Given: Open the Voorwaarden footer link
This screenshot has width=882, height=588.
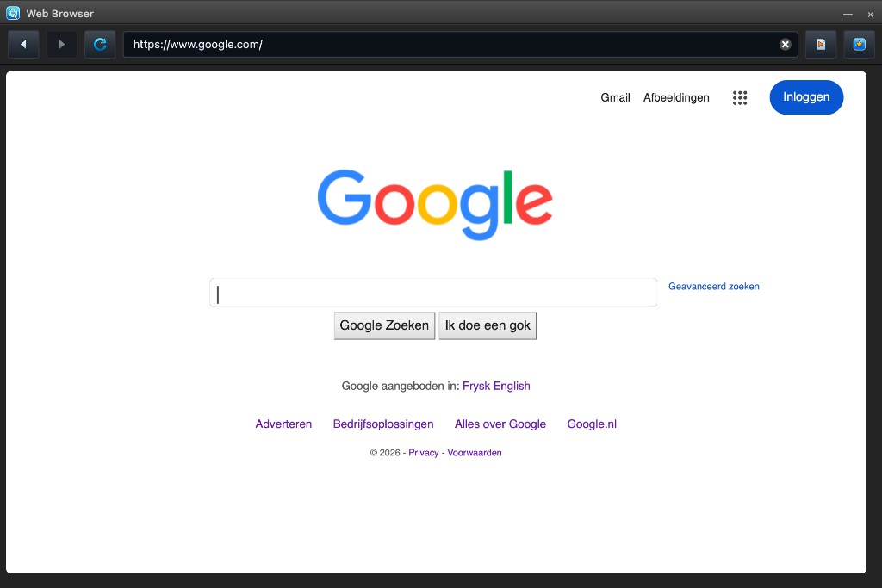Looking at the screenshot, I should (x=475, y=453).
